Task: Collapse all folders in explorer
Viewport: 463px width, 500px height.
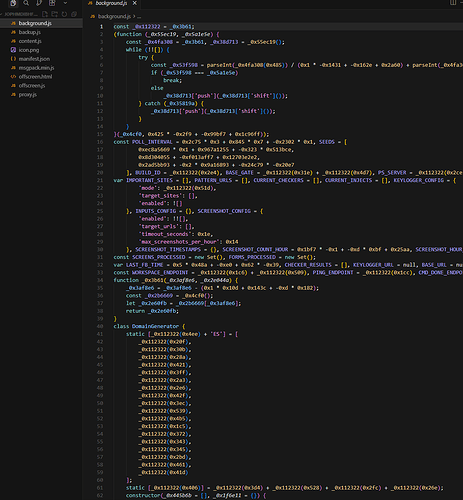Action: click(74, 14)
